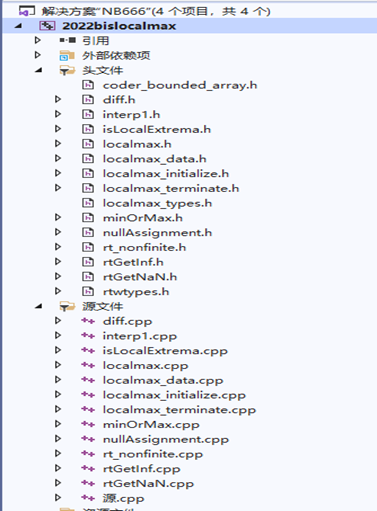Screen dimensions: 377x511
Task: Click the isLocalExtrema.cpp source file icon
Action: (x=88, y=351)
